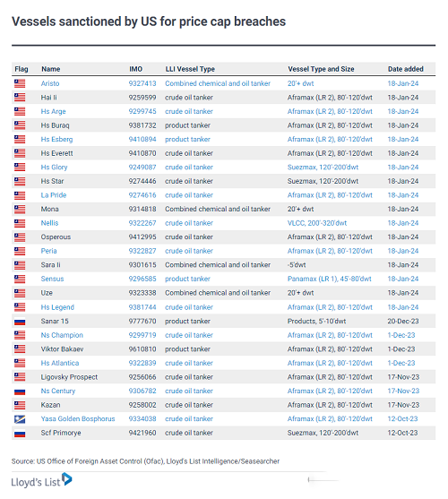This screenshot has width=448, height=499.
Task: Click the Vessel Type and Size header
Action: pyautogui.click(x=321, y=69)
